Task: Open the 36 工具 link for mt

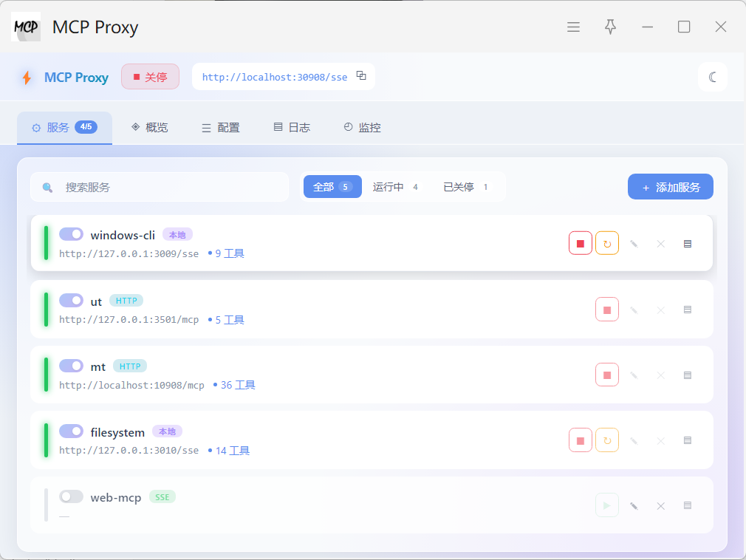Action: pyautogui.click(x=235, y=385)
